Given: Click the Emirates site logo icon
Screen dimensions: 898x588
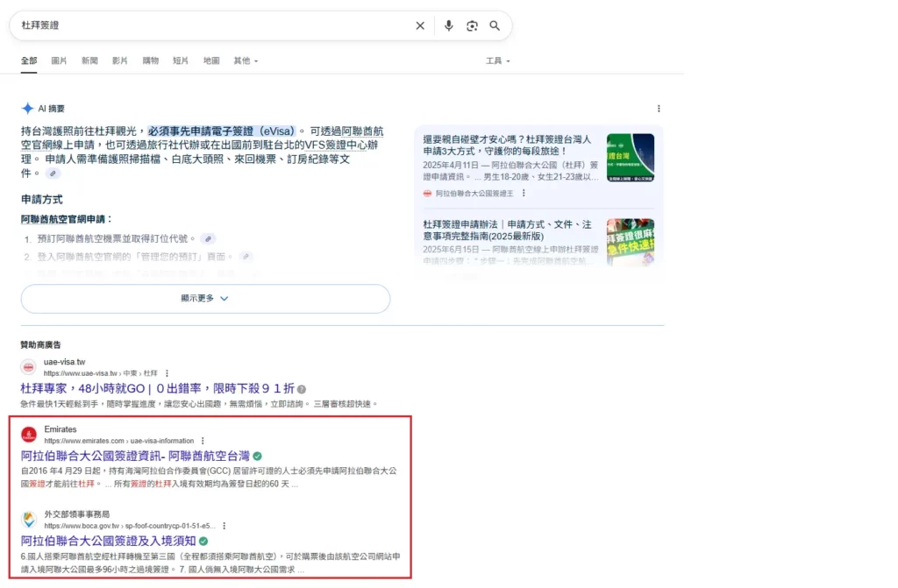Looking at the screenshot, I should point(29,435).
